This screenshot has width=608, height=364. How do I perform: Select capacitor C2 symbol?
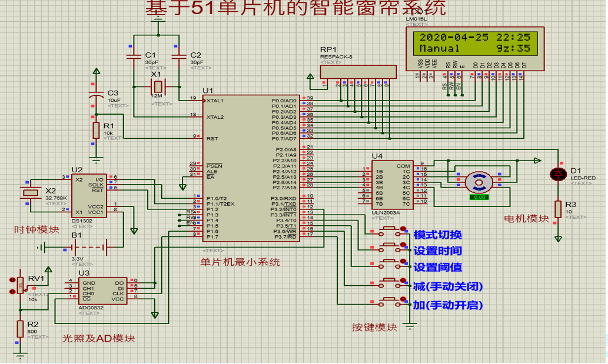[x=179, y=57]
